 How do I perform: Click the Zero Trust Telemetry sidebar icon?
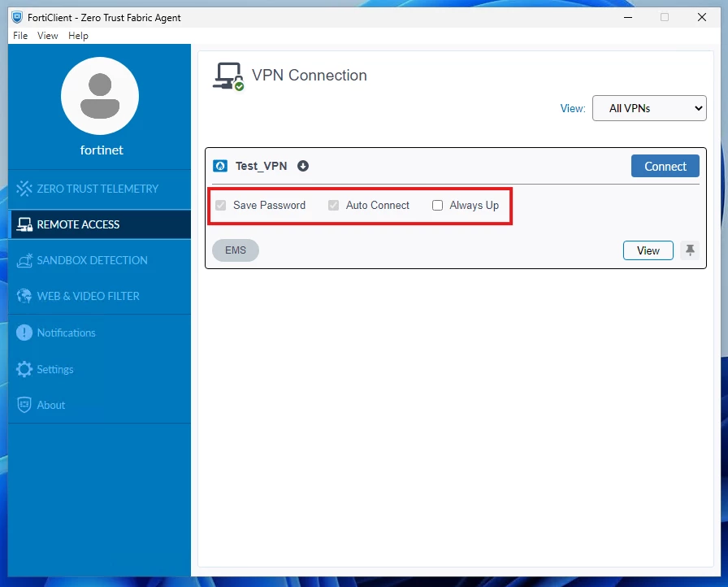click(24, 189)
